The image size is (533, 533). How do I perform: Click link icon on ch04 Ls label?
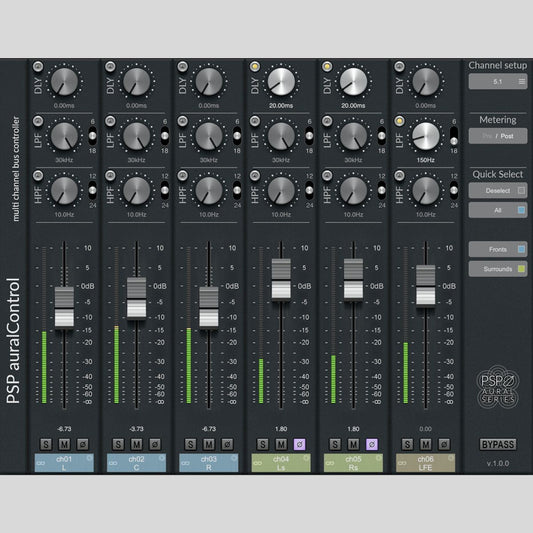click(257, 463)
